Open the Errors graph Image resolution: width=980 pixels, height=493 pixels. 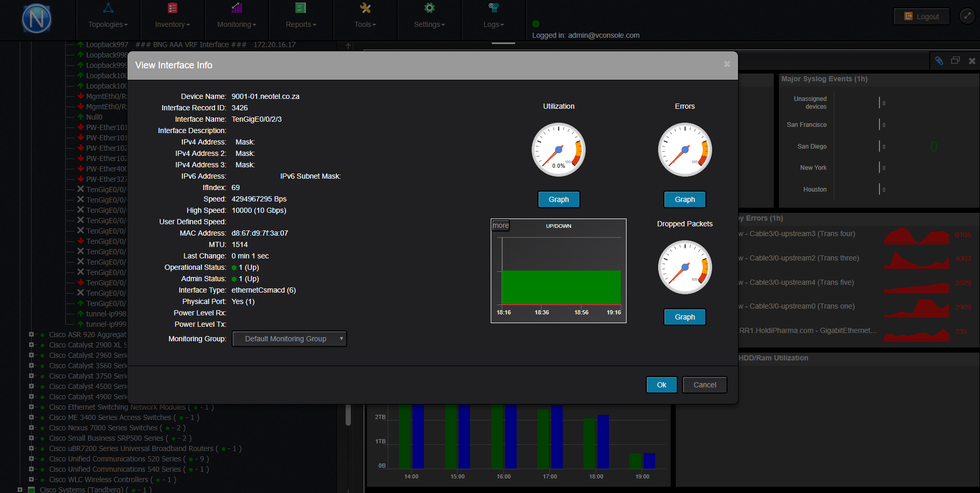click(x=685, y=199)
